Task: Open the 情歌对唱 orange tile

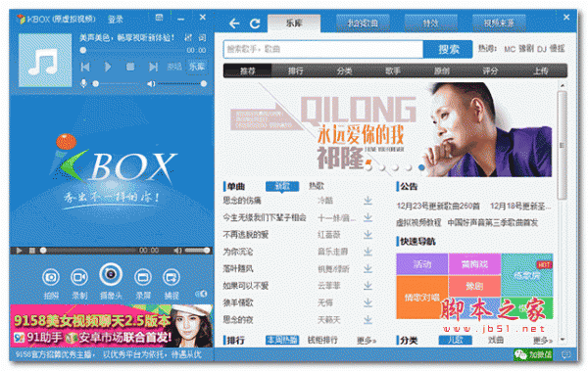Action: (421, 298)
